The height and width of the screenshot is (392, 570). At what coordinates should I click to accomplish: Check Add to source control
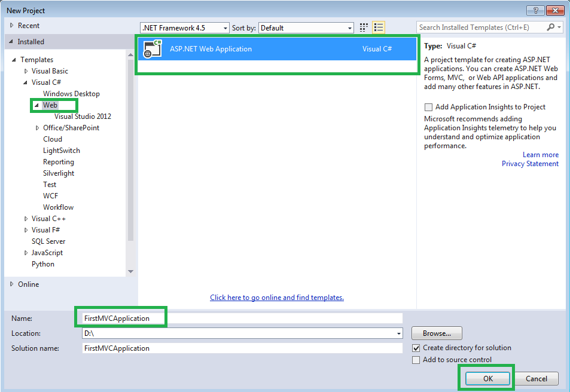point(416,360)
